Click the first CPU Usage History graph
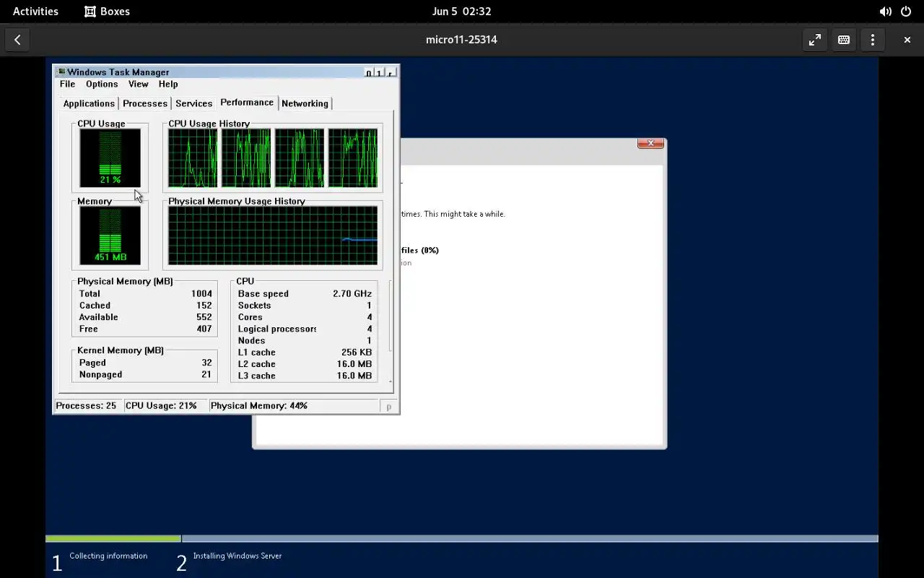 [193, 158]
